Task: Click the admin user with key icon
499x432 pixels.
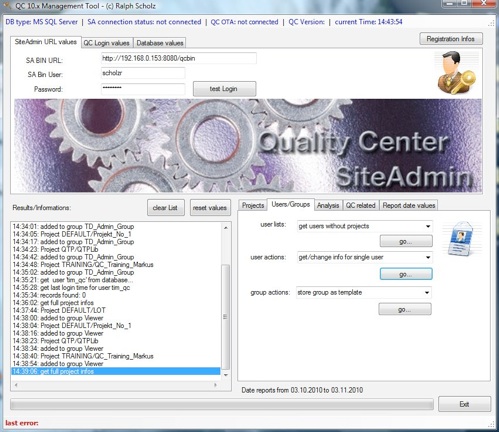Action: pos(457,73)
